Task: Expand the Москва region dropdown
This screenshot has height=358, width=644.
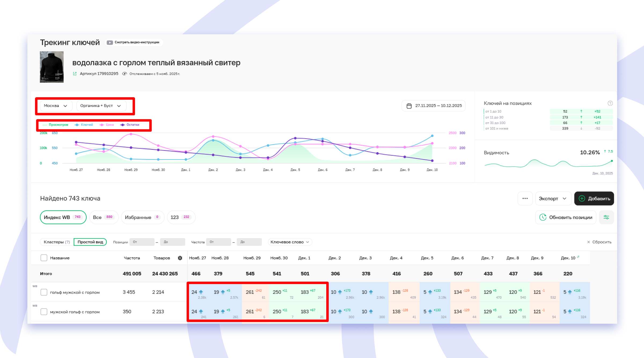Action: (56, 106)
